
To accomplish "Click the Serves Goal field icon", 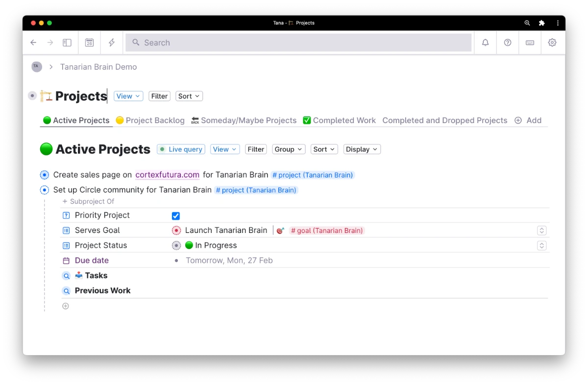I will 66,231.
